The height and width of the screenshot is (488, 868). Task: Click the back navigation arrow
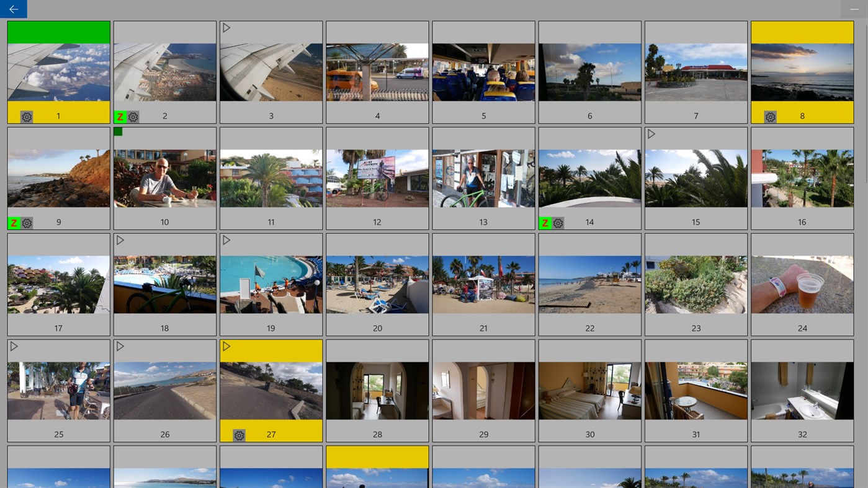click(x=13, y=9)
